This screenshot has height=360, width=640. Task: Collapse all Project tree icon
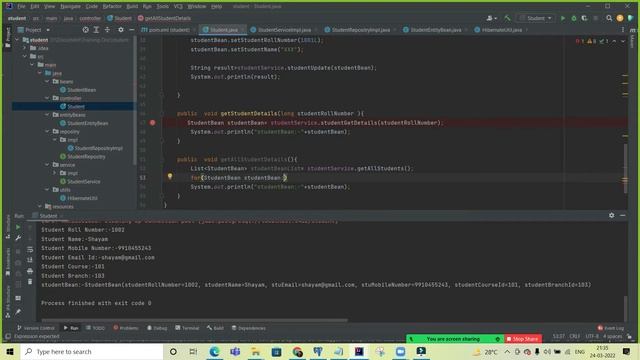tap(107, 30)
